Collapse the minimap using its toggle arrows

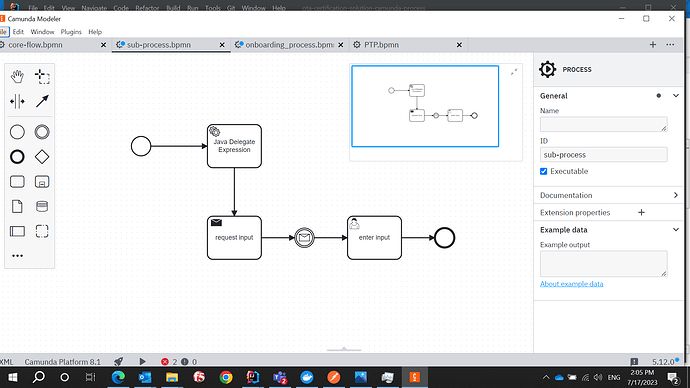tap(514, 72)
